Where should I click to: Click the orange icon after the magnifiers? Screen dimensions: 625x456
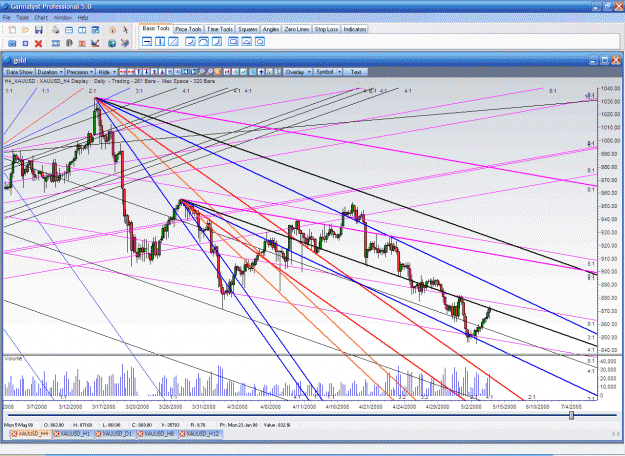218,72
